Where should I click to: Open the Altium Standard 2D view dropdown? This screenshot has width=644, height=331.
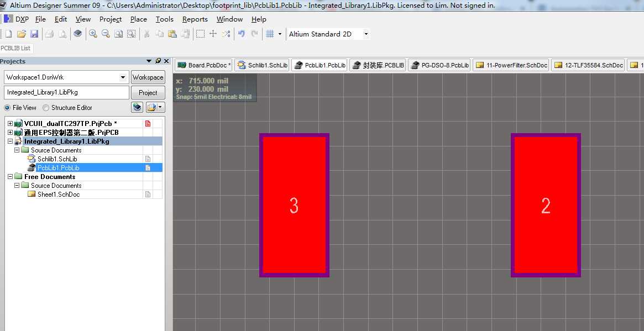click(365, 34)
